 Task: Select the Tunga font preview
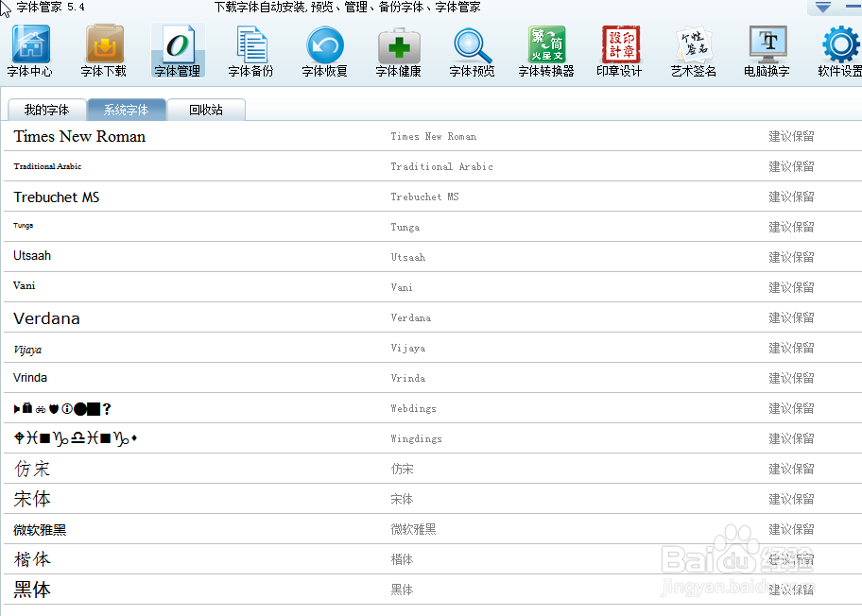[23, 225]
